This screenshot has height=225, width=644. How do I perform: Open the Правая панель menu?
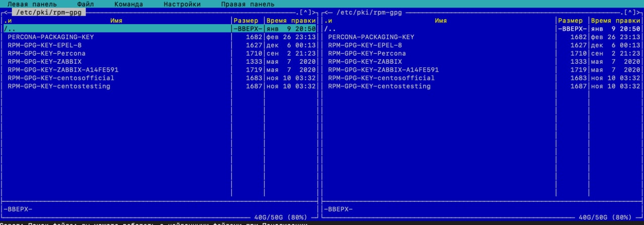(248, 4)
